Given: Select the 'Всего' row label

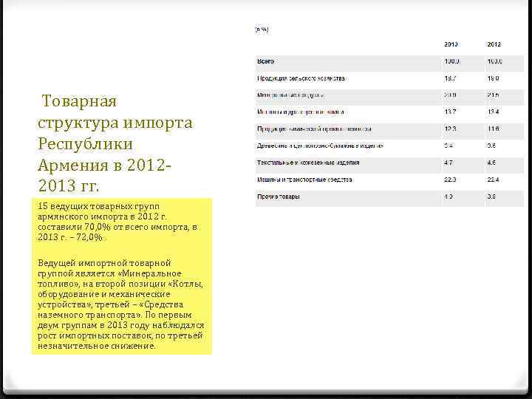Looking at the screenshot, I should pyautogui.click(x=265, y=61).
